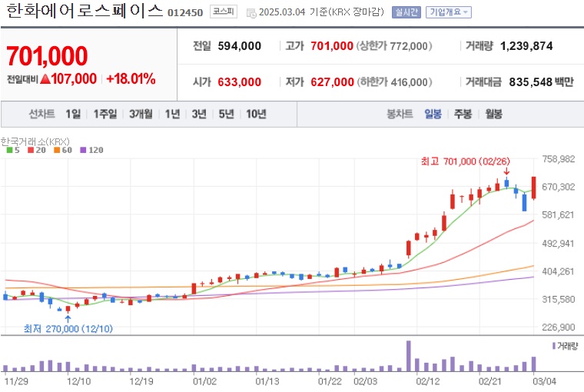Select the 1일 line chart tab
This screenshot has height=392, width=584.
click(x=73, y=114)
